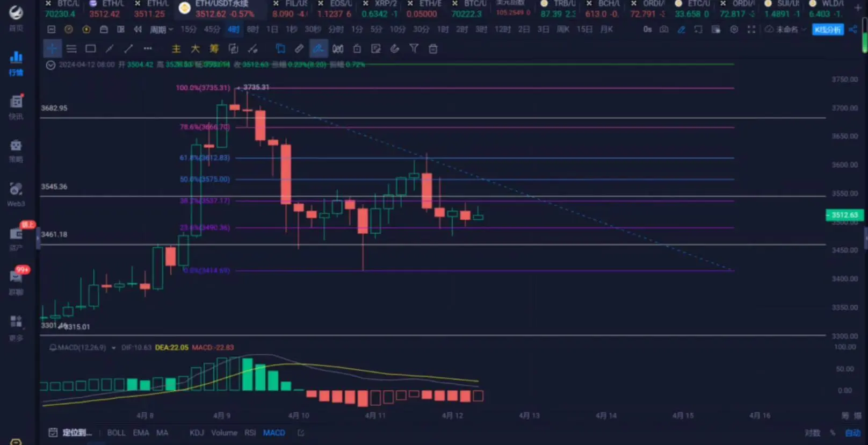
Task: Toggle the MA indicator
Action: (162, 433)
